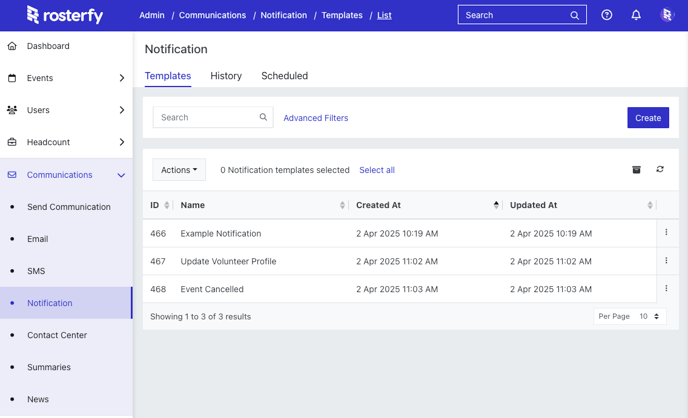Switch to the Templates tab
The height and width of the screenshot is (418, 688).
coord(168,76)
